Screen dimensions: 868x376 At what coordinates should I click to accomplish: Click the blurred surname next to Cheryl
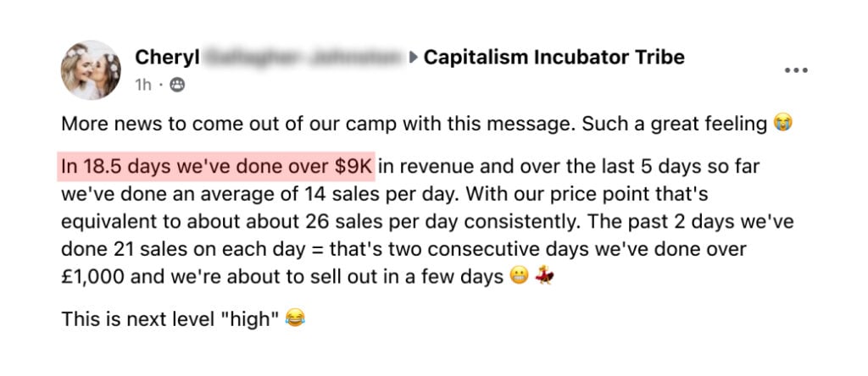pos(303,57)
